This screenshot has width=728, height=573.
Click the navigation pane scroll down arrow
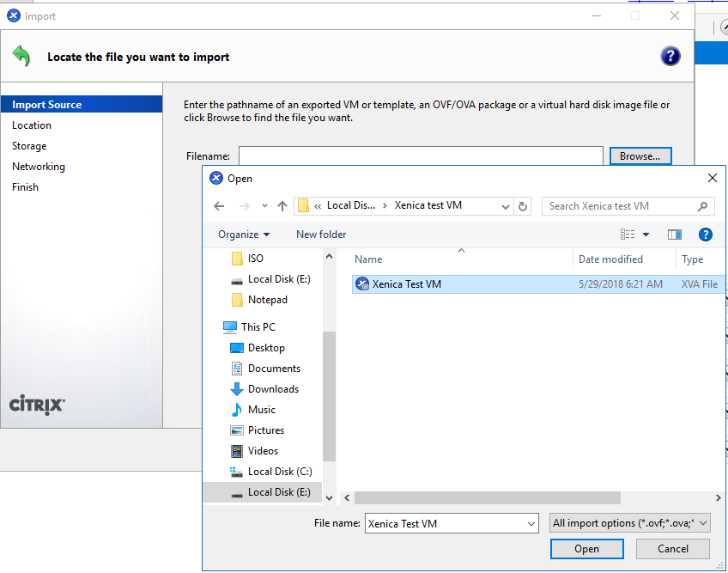click(x=329, y=497)
